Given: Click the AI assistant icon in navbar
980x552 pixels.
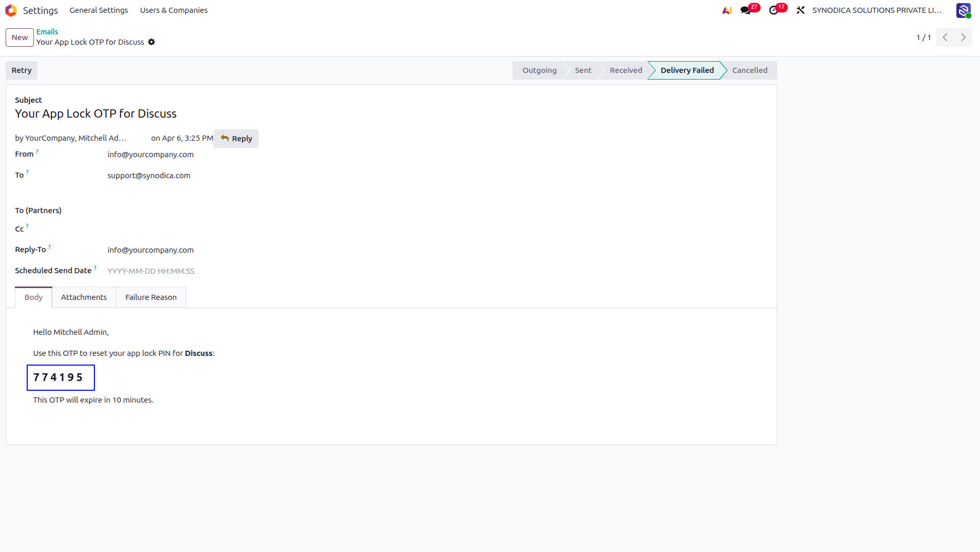Looking at the screenshot, I should [x=727, y=10].
